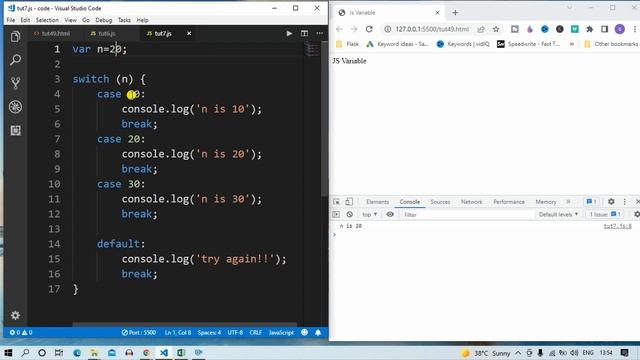Open the Other bookmarks folder
Image resolution: width=640 pixels, height=360 pixels.
(x=611, y=44)
